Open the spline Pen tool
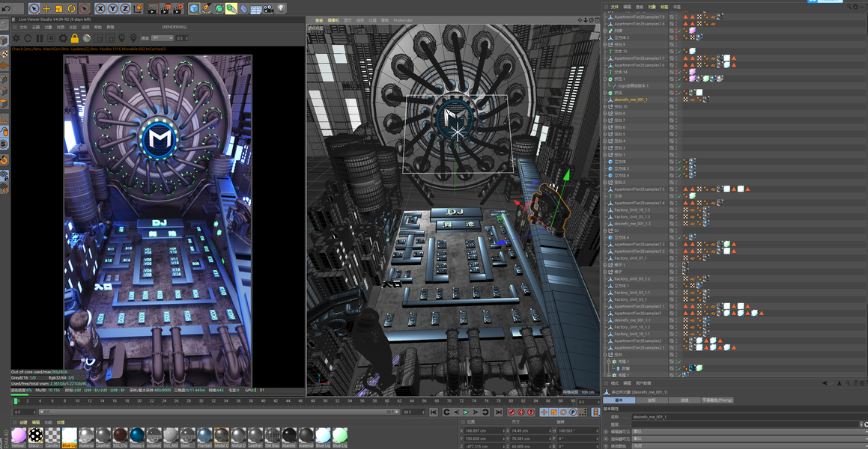Image resolution: width=868 pixels, height=449 pixels. pyautogui.click(x=207, y=9)
